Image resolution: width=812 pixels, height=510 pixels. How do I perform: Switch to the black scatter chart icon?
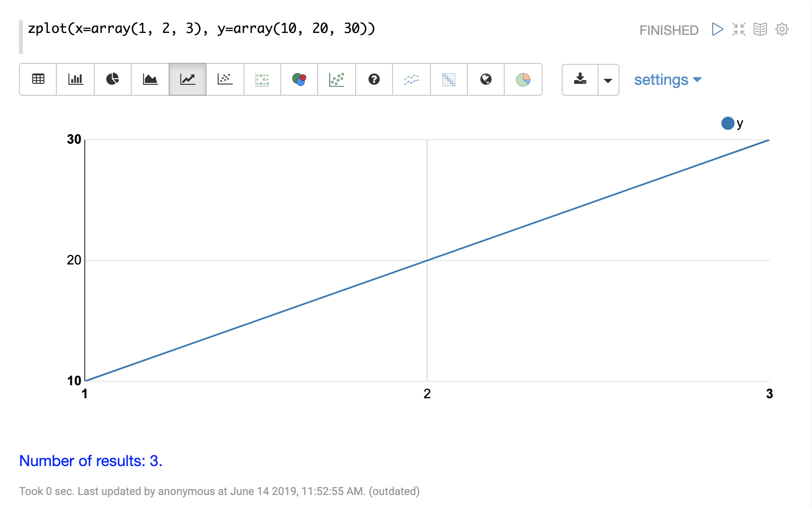point(225,79)
